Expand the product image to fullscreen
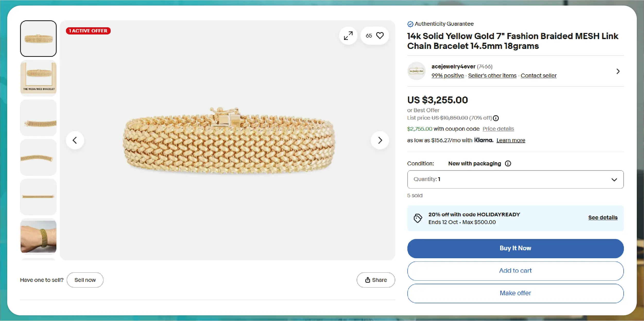This screenshot has width=644, height=321. tap(348, 36)
